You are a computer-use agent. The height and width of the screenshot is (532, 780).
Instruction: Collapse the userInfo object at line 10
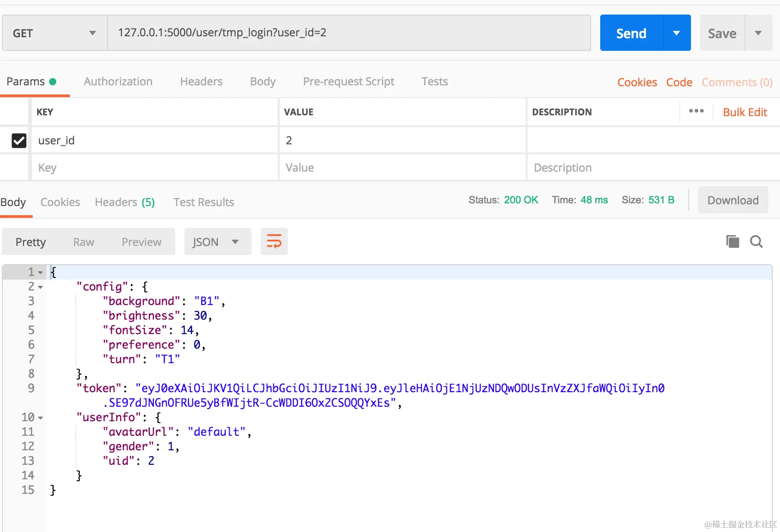click(40, 418)
